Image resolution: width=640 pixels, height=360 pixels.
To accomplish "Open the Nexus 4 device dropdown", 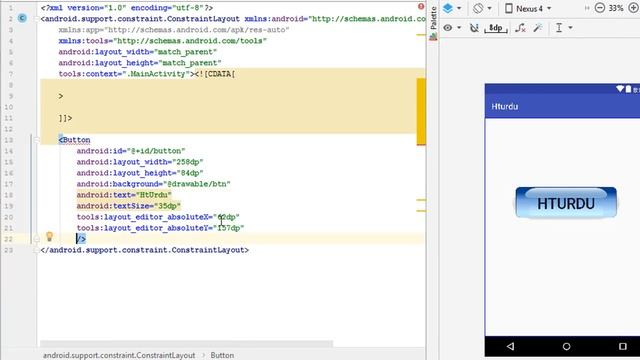I will tap(528, 9).
